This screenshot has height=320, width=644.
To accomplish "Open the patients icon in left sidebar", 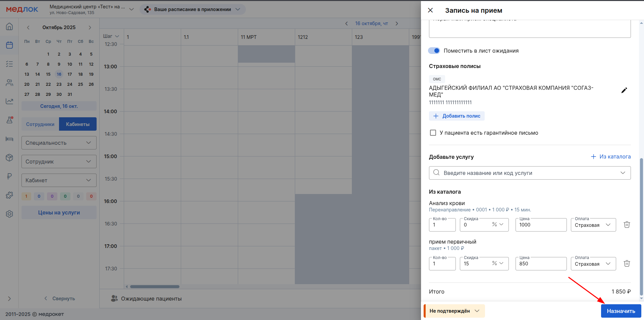I will click(9, 82).
